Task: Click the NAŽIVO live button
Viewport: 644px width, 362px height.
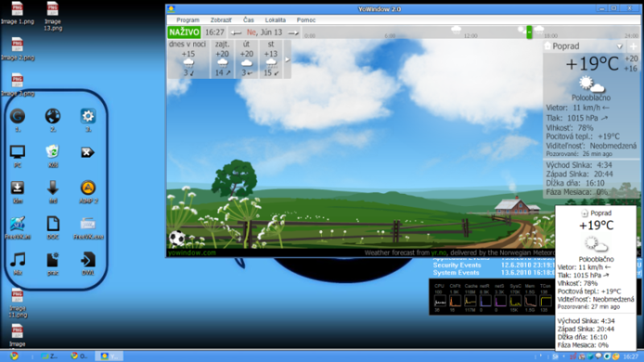Action: [184, 32]
